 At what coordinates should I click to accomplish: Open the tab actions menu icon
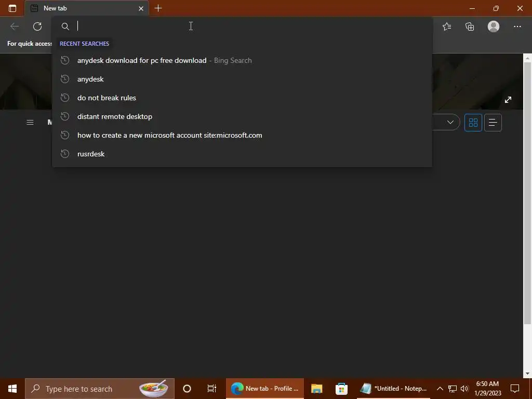click(x=12, y=8)
